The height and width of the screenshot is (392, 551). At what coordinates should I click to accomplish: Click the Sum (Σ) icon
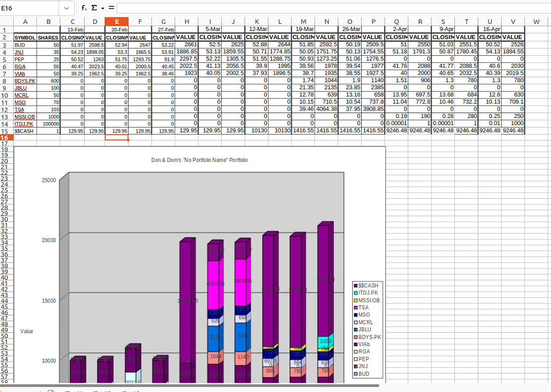(x=94, y=8)
